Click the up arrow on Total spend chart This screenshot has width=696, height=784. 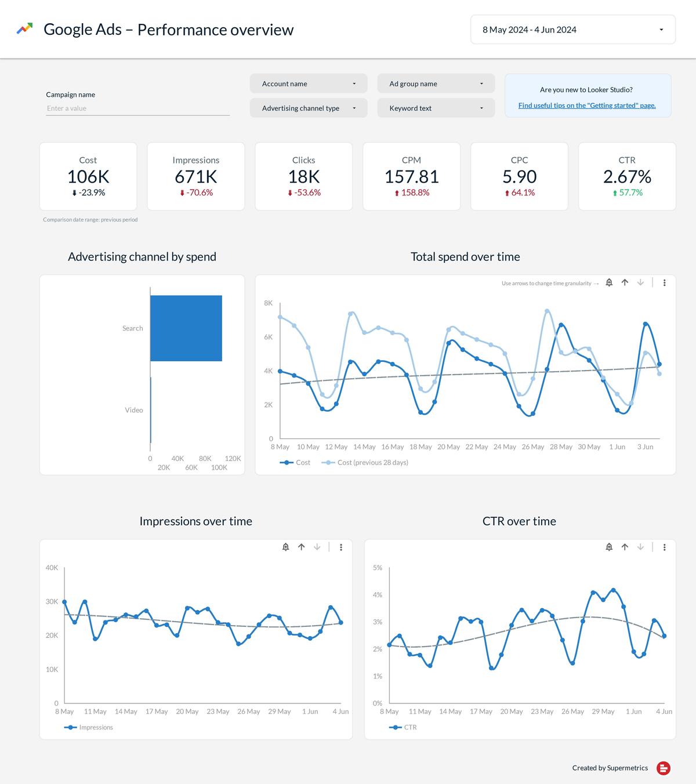tap(625, 283)
